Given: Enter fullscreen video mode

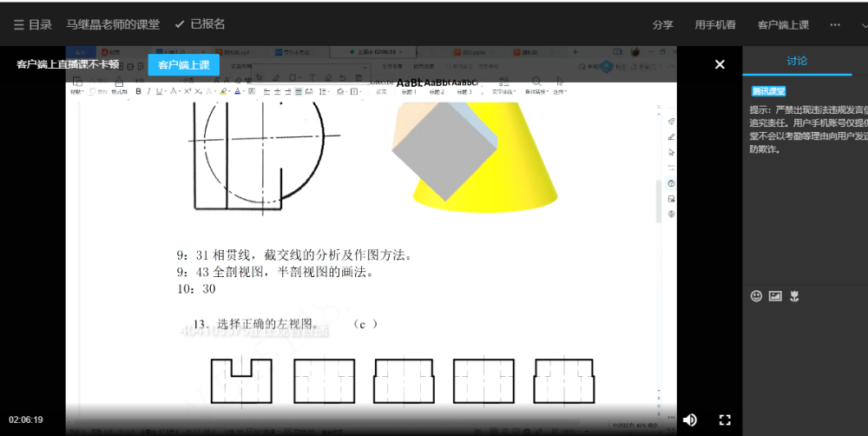Looking at the screenshot, I should pos(725,419).
